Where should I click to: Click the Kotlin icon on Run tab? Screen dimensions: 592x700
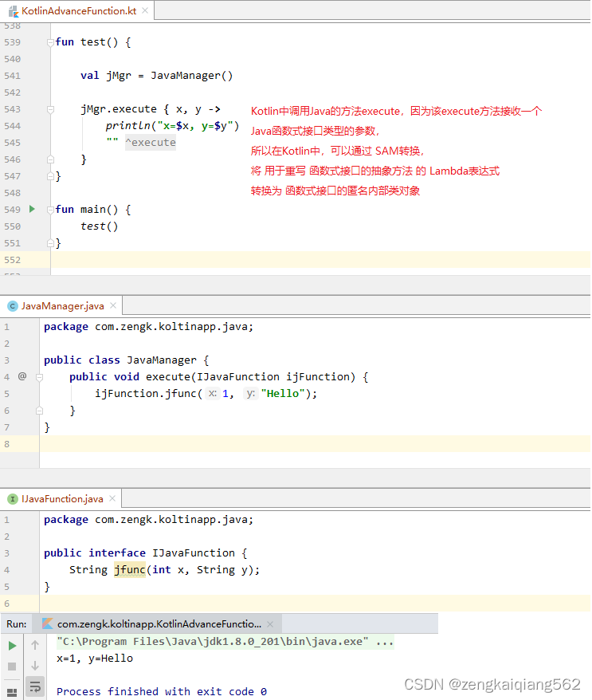tap(48, 623)
